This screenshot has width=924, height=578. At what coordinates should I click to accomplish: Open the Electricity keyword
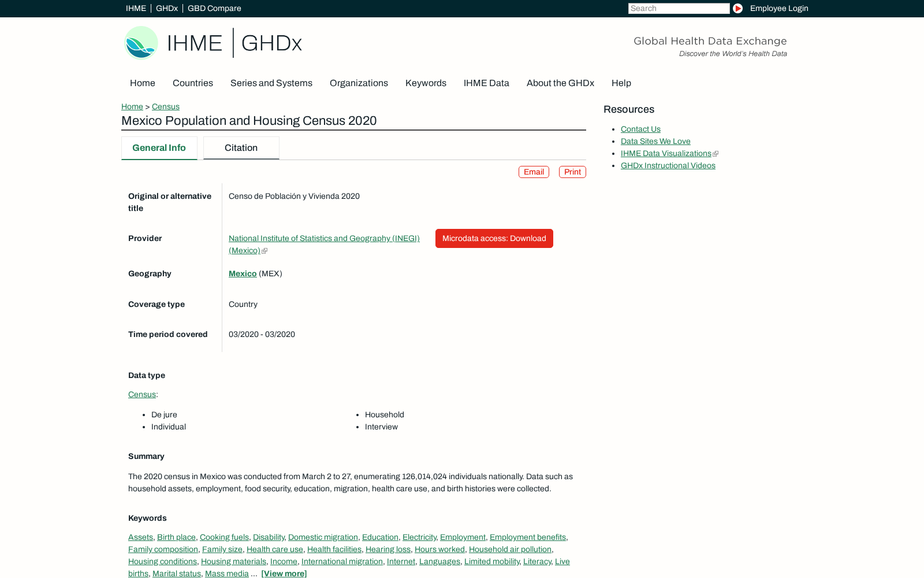(419, 537)
